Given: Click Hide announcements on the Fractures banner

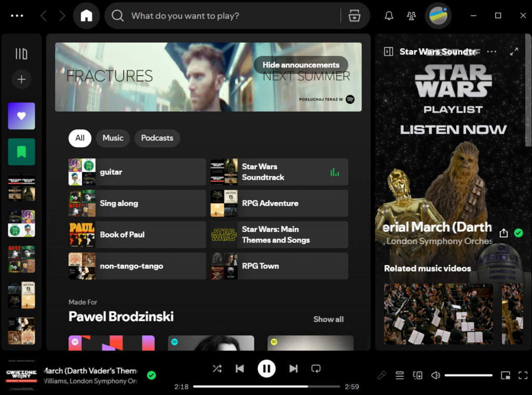Looking at the screenshot, I should click(300, 65).
